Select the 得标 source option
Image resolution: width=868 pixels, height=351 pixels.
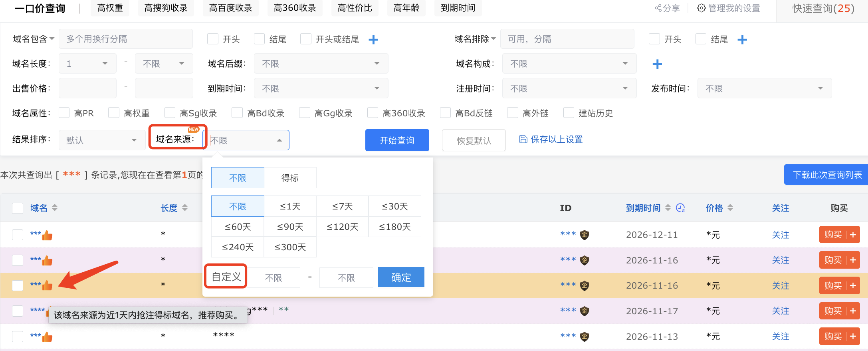[x=290, y=178]
